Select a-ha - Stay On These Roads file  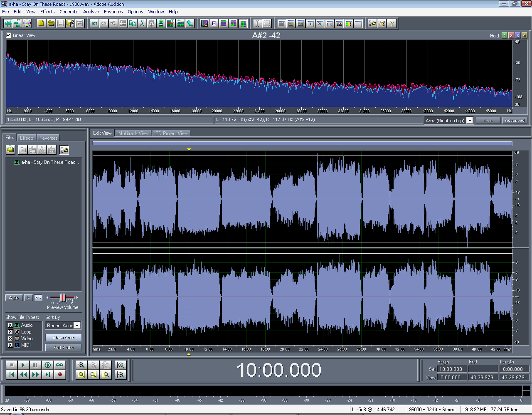coord(46,162)
